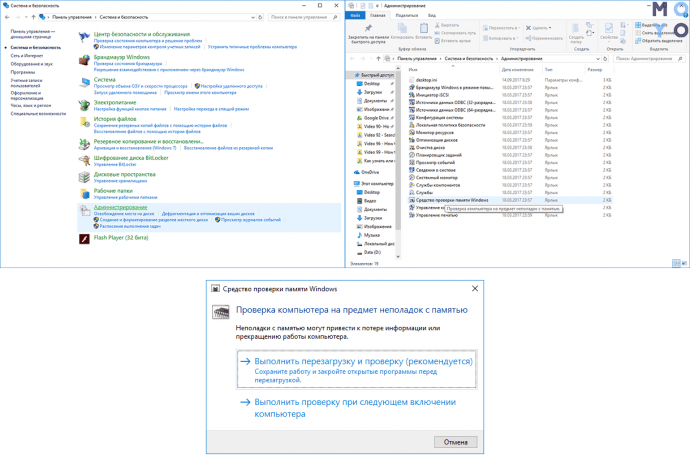Click the Вырезать scissors command
Viewport: 690px width, 466px height.
click(x=447, y=25)
